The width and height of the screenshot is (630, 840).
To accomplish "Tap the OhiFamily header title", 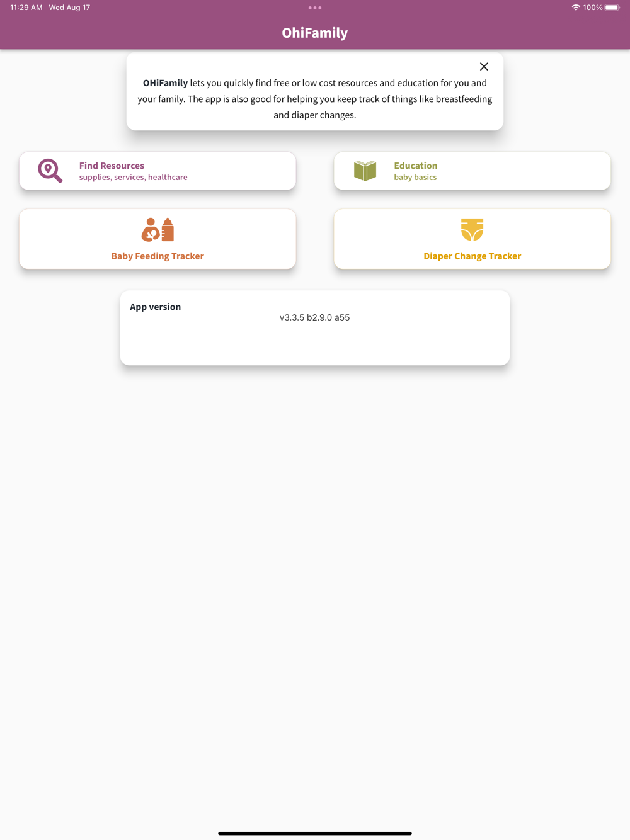I will [315, 33].
